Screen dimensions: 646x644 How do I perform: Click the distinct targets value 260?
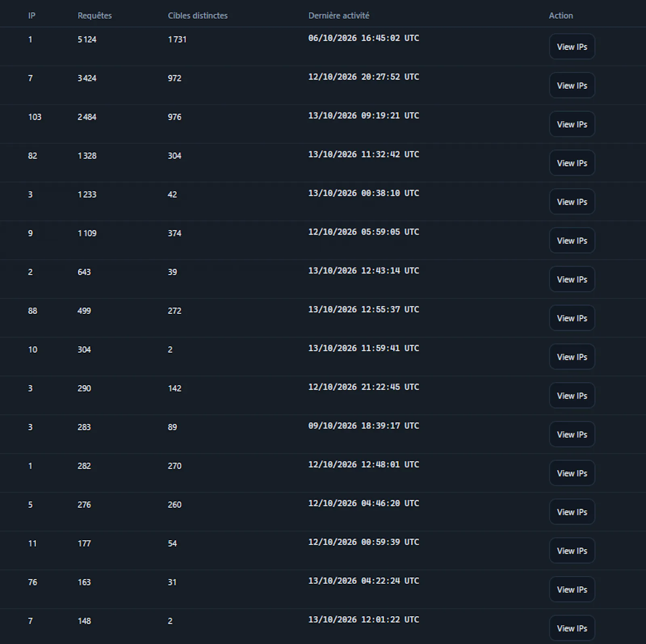(174, 505)
